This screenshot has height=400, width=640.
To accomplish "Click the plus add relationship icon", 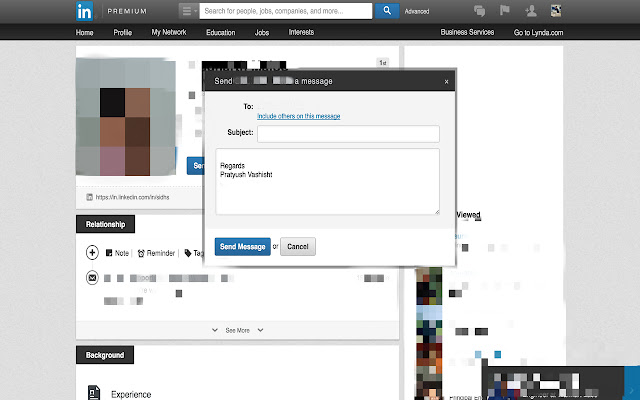I will pyautogui.click(x=92, y=253).
